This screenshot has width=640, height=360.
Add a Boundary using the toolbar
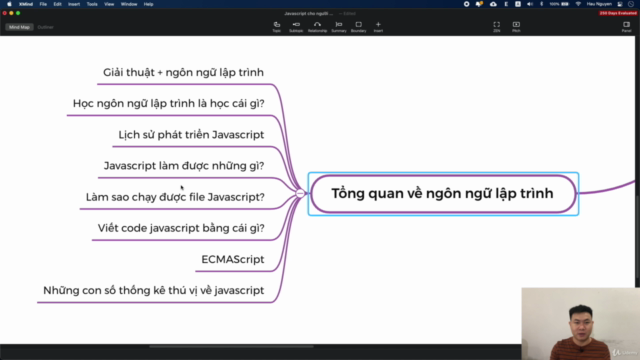pos(358,27)
